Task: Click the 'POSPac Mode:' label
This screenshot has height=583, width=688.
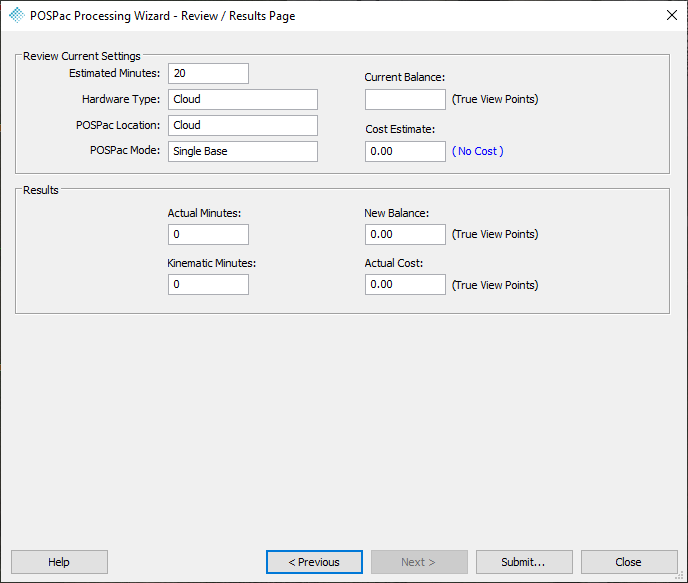Action: tap(125, 150)
